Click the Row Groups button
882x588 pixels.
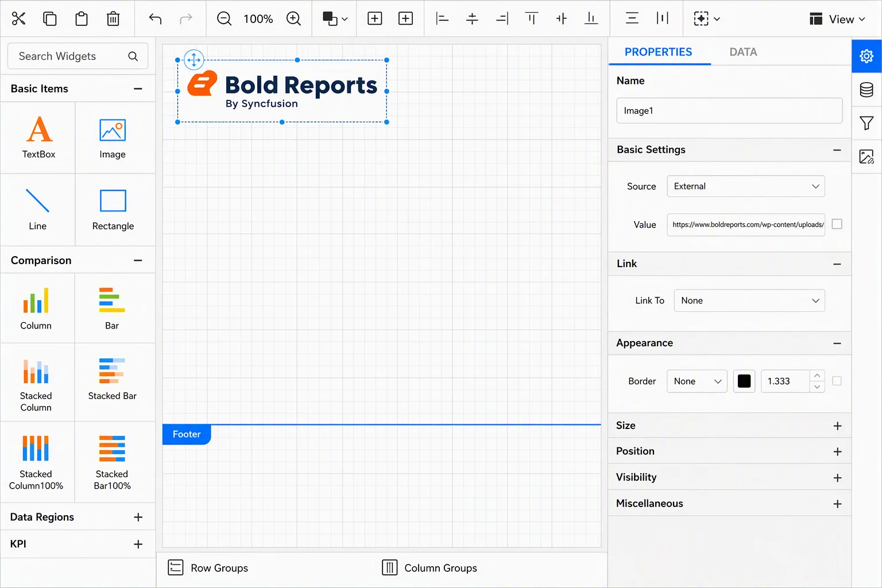(x=208, y=568)
